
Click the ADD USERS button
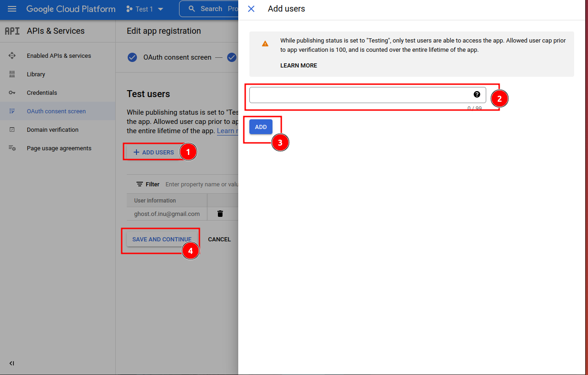[154, 152]
